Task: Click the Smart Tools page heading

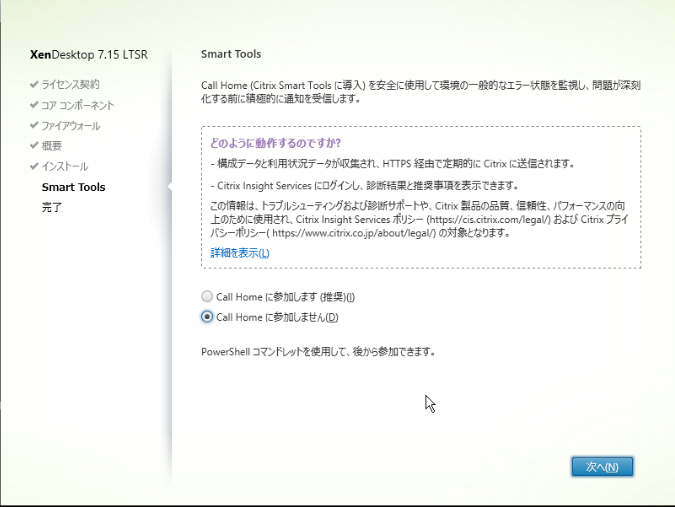Action: pyautogui.click(x=231, y=54)
